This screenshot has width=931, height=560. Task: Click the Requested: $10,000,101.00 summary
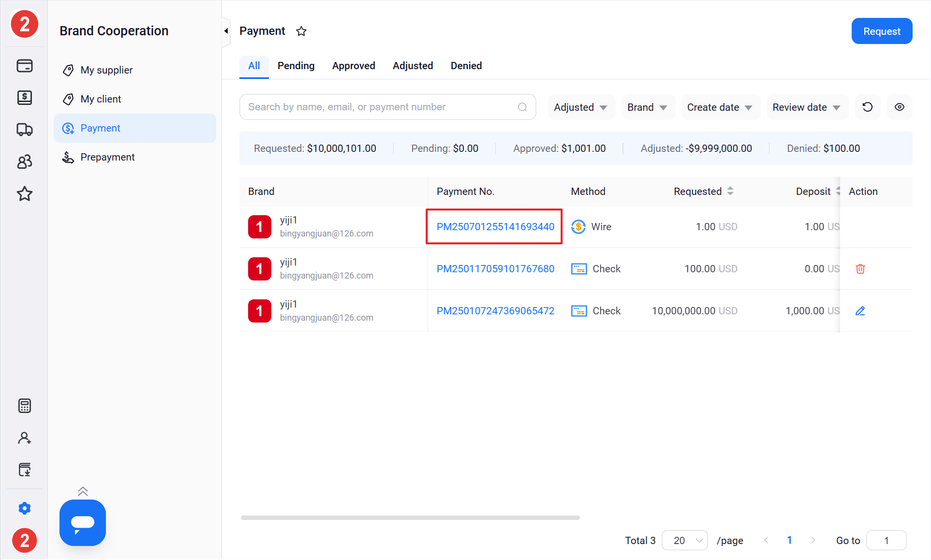pyautogui.click(x=315, y=148)
